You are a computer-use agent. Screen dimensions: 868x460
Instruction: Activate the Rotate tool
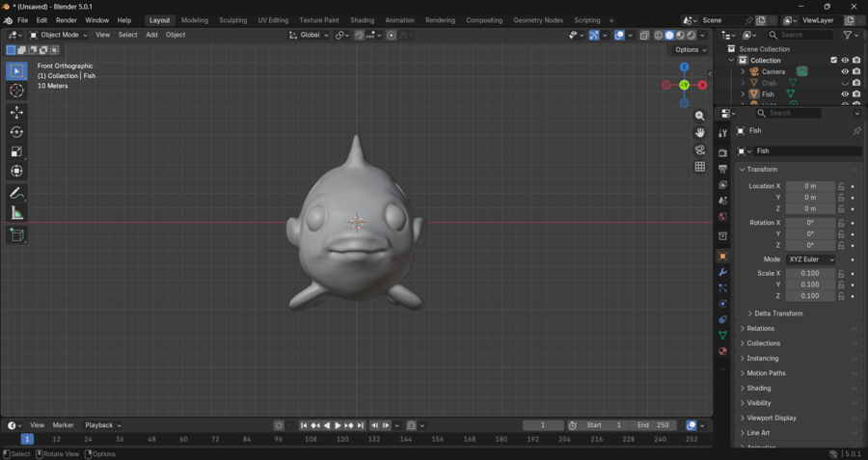(x=16, y=132)
